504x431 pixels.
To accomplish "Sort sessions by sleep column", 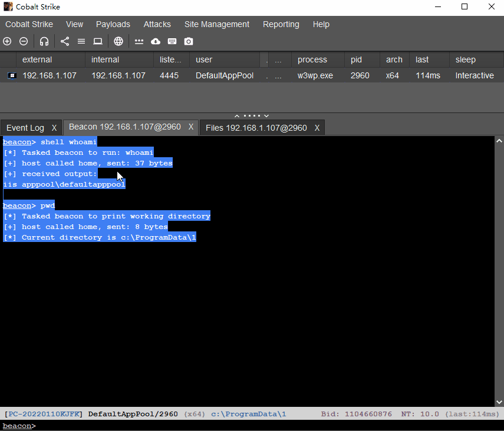I will tap(476, 59).
